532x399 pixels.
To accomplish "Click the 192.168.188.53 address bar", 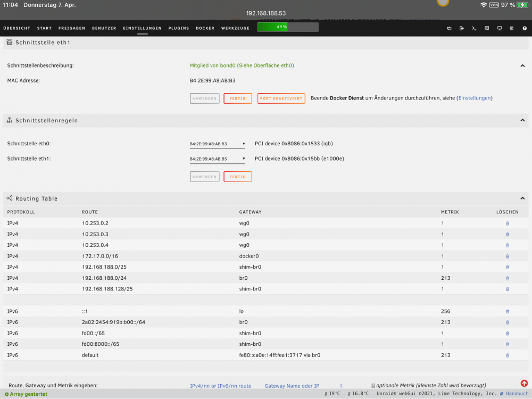I will pos(265,13).
